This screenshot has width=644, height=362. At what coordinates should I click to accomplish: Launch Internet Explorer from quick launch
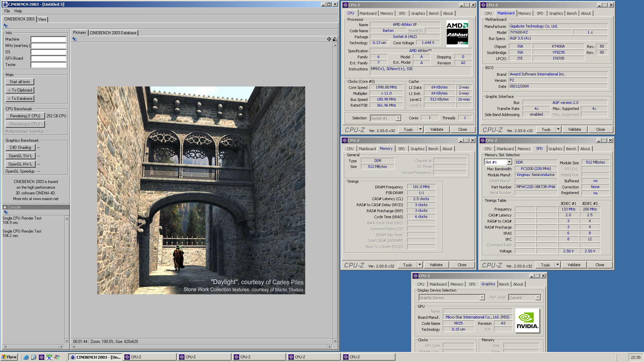26,357
